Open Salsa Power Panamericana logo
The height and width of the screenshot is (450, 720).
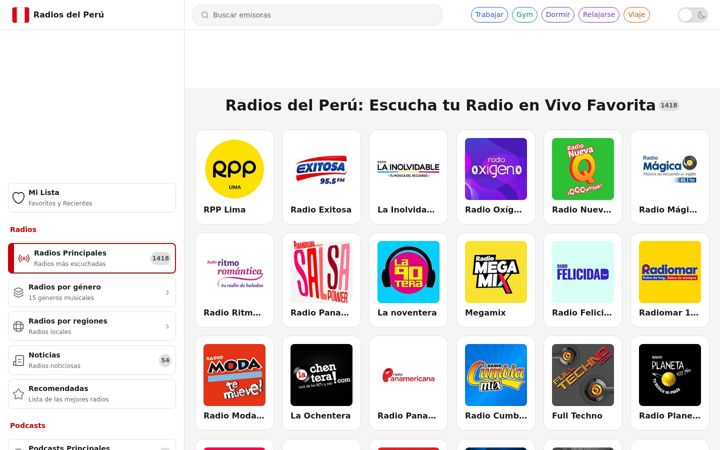(321, 272)
